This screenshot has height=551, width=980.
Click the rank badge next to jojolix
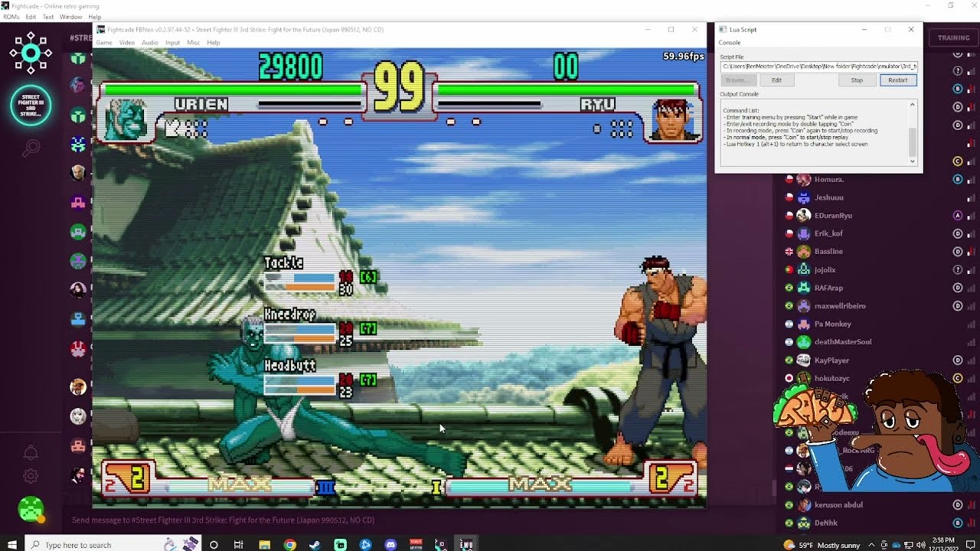pyautogui.click(x=957, y=269)
